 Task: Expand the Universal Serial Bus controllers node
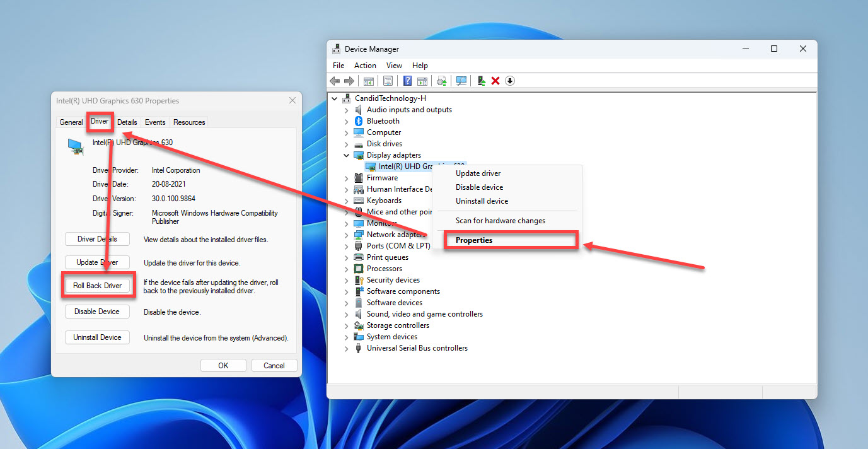coord(346,348)
